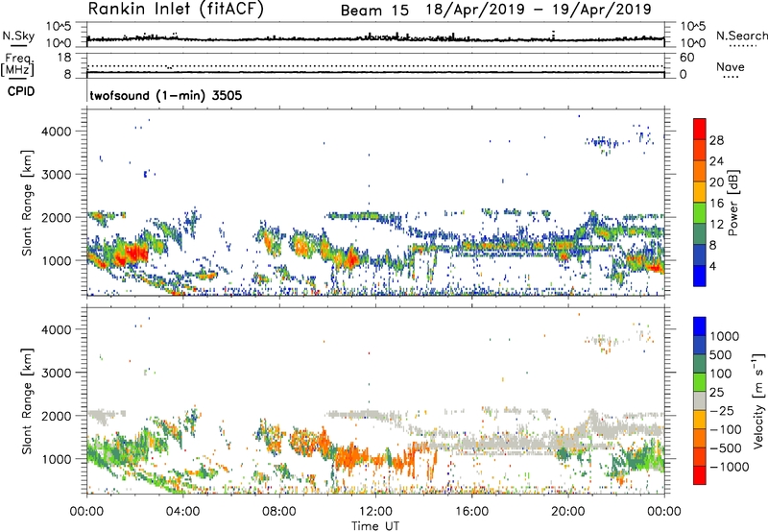This screenshot has height=532, width=768.
Task: Click the '16' label on the Power colorbar
Action: pyautogui.click(x=716, y=204)
